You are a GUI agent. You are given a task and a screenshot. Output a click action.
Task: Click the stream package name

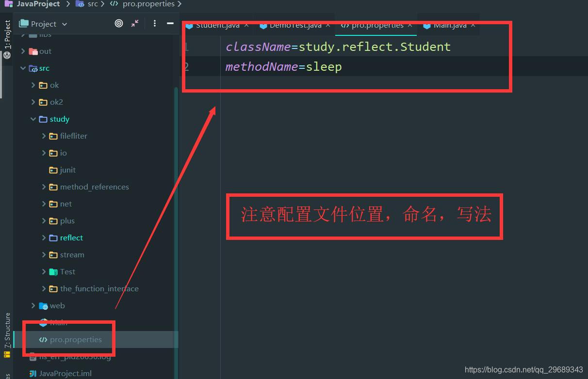pyautogui.click(x=72, y=254)
